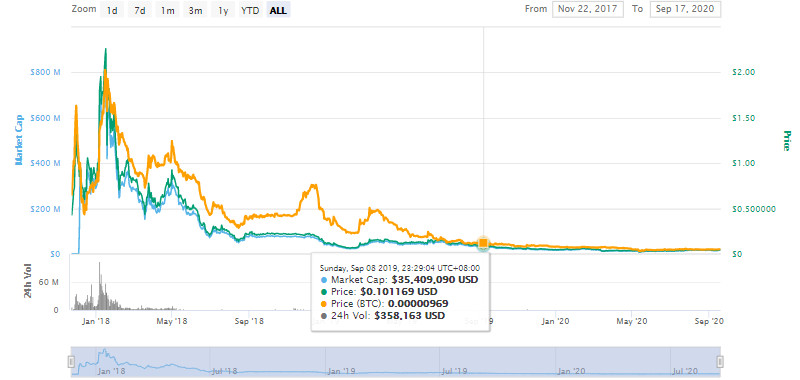The image size is (800, 380).
Task: Set zoom to 1m
Action: tap(167, 10)
